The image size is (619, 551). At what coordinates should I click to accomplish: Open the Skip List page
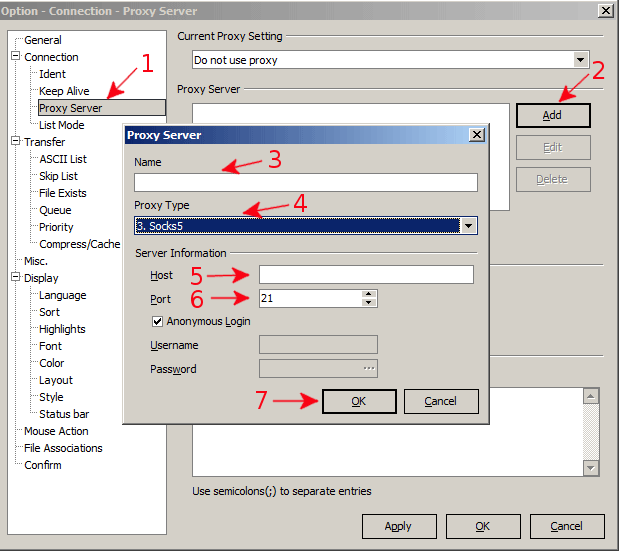click(58, 176)
